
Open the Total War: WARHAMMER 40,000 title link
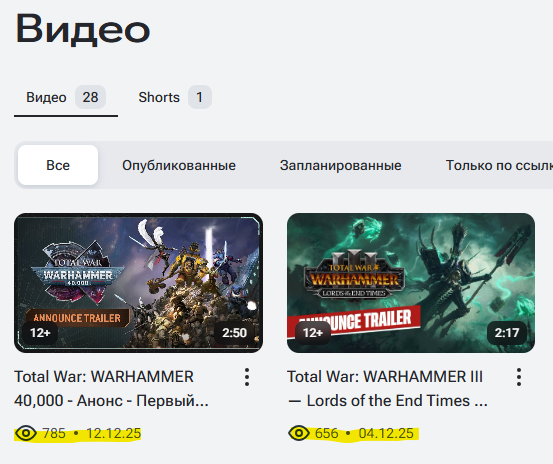click(x=111, y=389)
